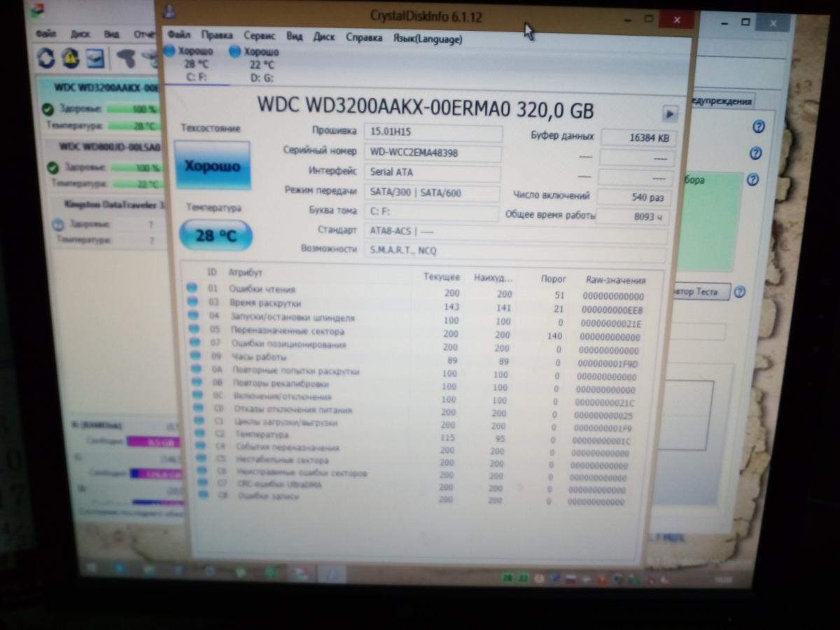Open Диск menu in the background window
The height and width of the screenshot is (630, 840).
pyautogui.click(x=80, y=34)
